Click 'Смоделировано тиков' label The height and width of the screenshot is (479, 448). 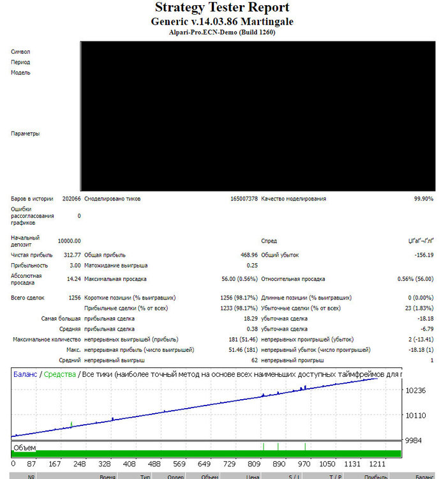(112, 199)
